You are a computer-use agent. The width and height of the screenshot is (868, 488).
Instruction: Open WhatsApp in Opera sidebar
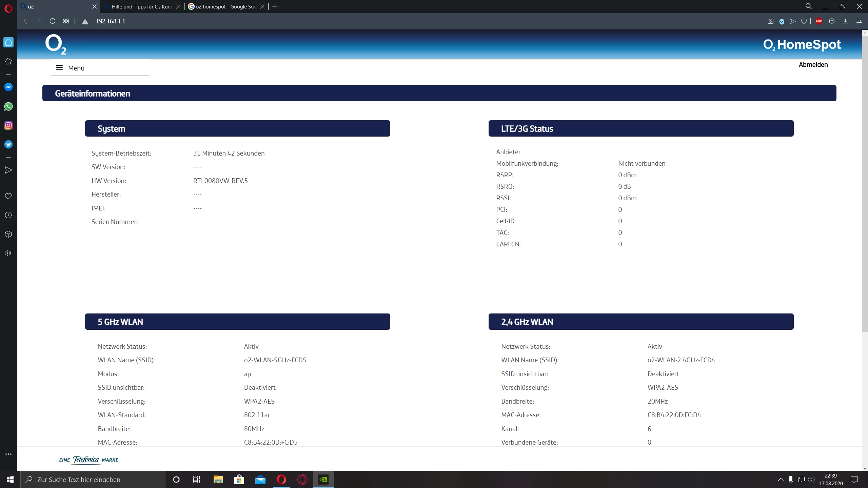tap(8, 106)
